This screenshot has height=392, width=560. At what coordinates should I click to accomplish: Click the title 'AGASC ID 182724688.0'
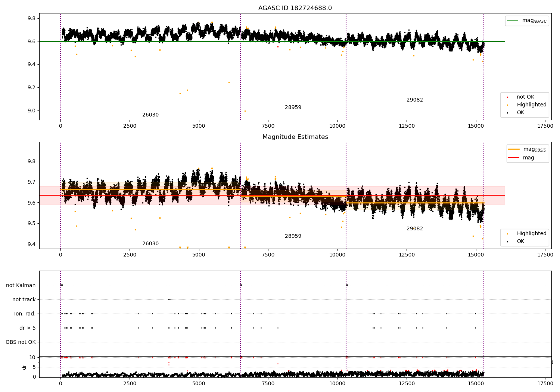coord(295,8)
